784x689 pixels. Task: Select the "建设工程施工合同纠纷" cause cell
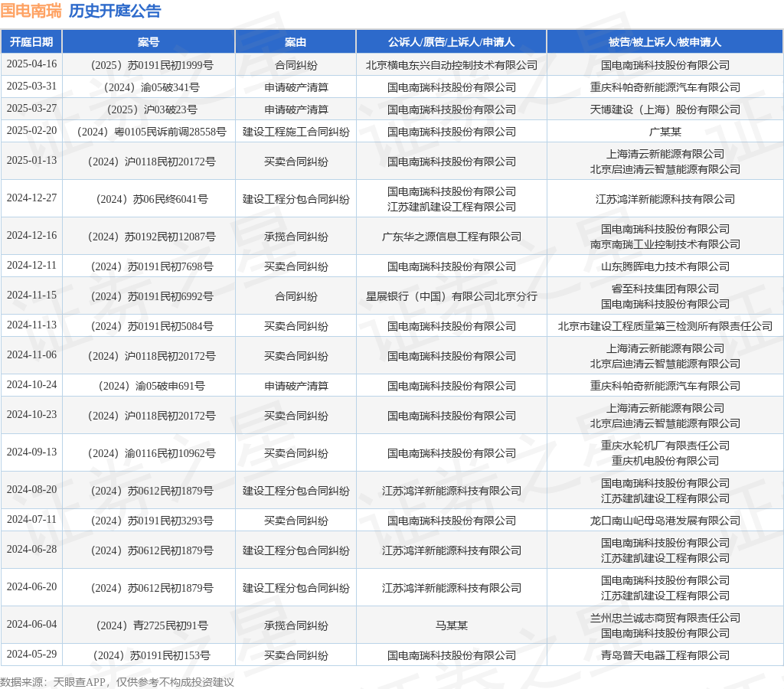(x=296, y=132)
